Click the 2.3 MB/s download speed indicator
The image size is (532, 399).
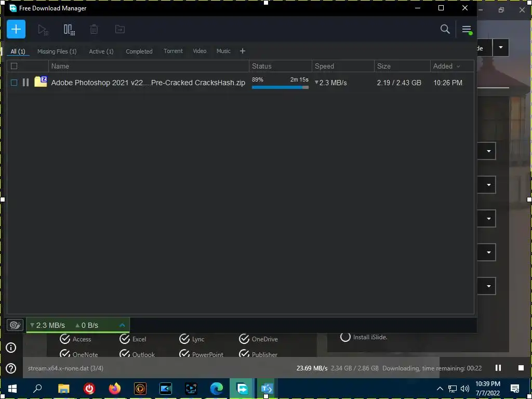point(47,325)
